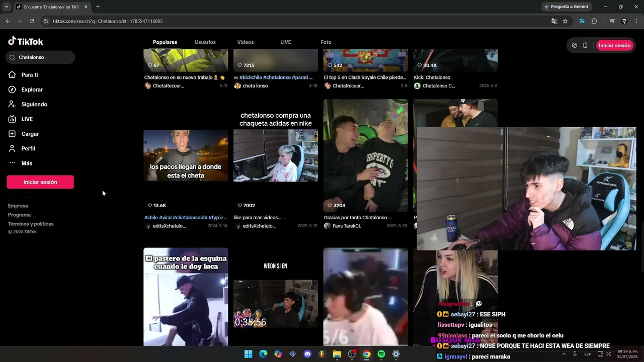This screenshot has height=362, width=644.
Task: Click 'Chetalonso en su nuevo trabajo' caption
Action: [x=184, y=77]
